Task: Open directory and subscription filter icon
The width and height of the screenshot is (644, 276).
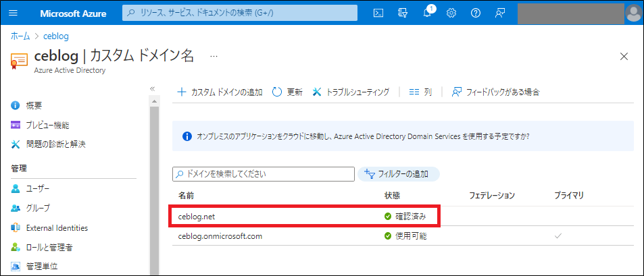Action: [403, 13]
